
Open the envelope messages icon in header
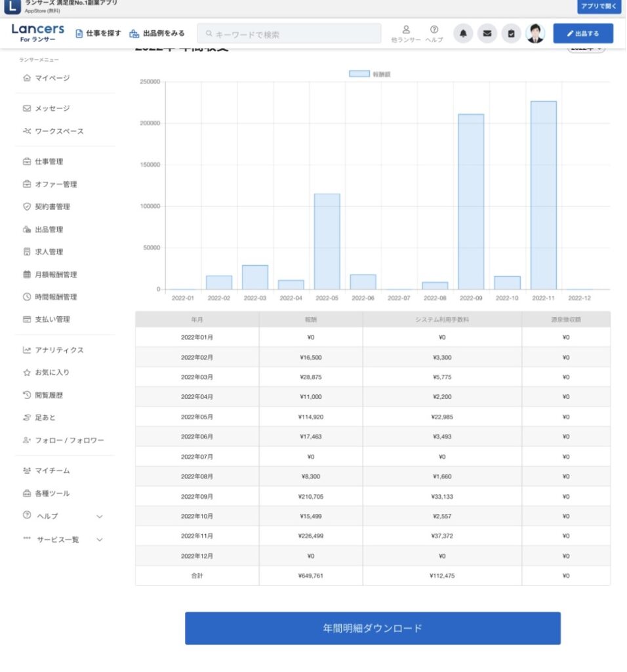point(487,33)
